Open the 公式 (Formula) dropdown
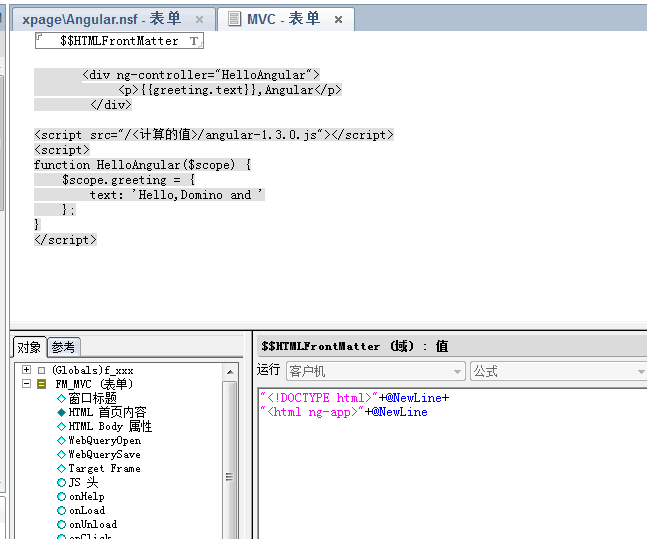The width and height of the screenshot is (647, 539). pos(559,371)
